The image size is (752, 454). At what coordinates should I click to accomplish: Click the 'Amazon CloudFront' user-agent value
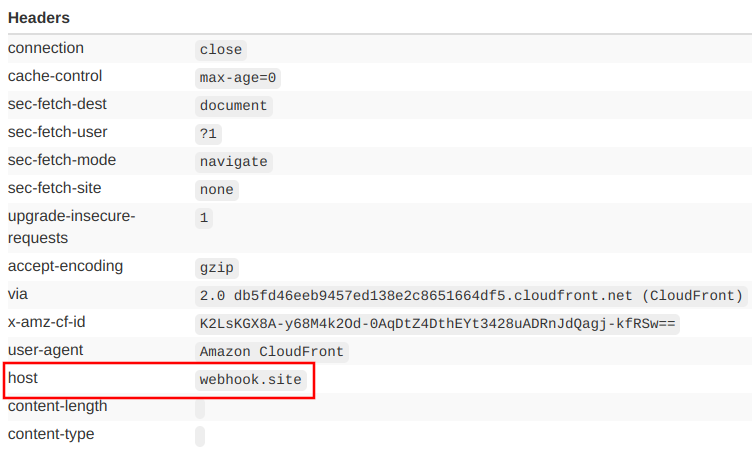click(x=271, y=352)
